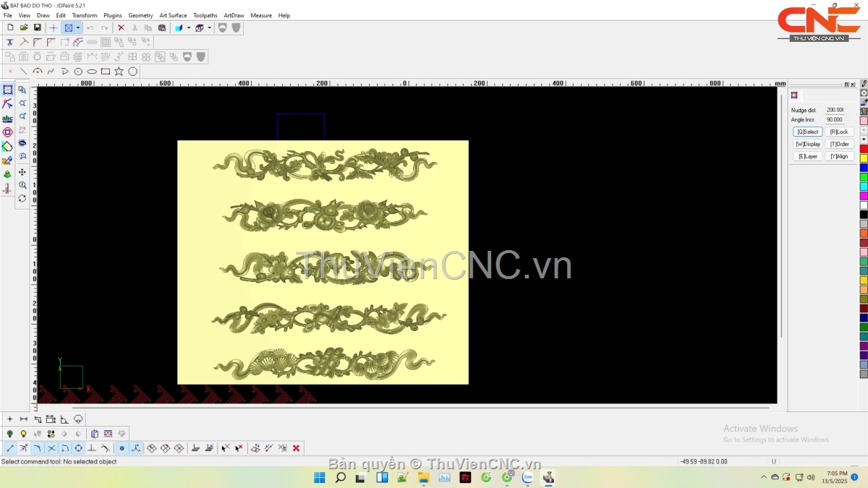
Task: Click the [Y]Align button
Action: pyautogui.click(x=839, y=156)
